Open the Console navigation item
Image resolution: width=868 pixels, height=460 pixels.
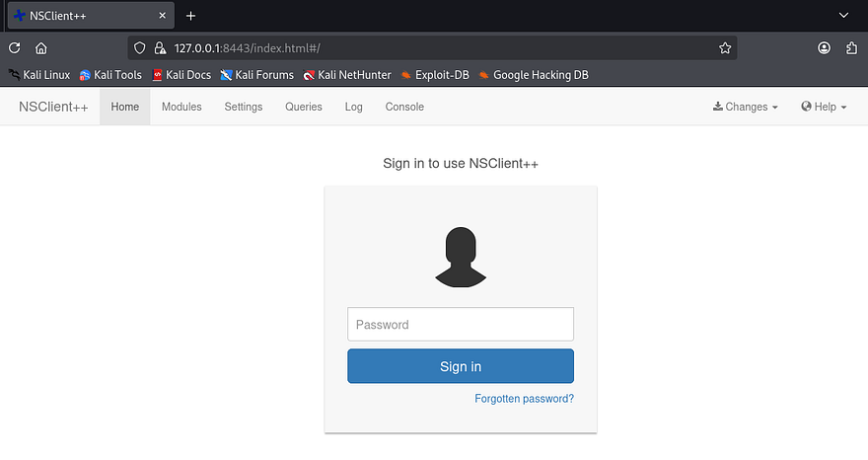(404, 107)
